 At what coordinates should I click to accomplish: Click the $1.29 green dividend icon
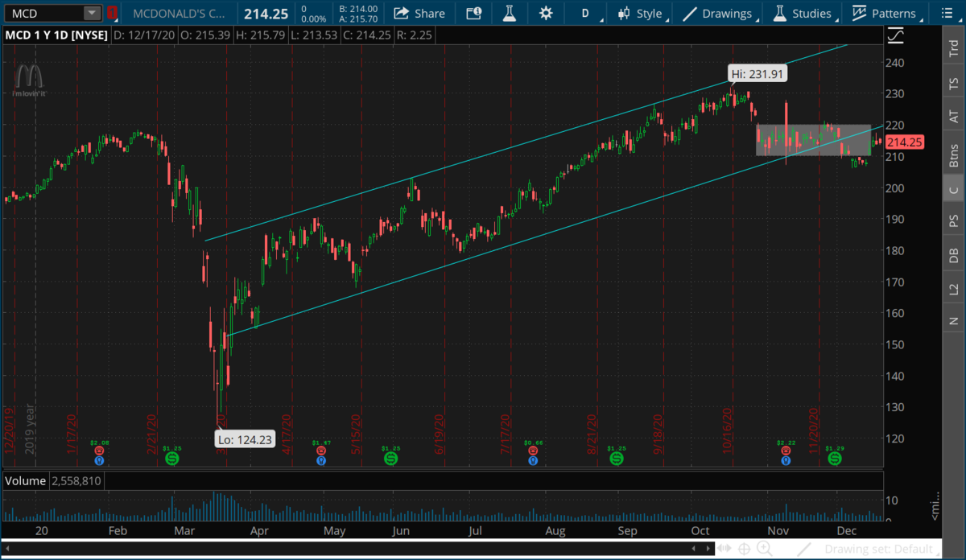click(x=835, y=459)
